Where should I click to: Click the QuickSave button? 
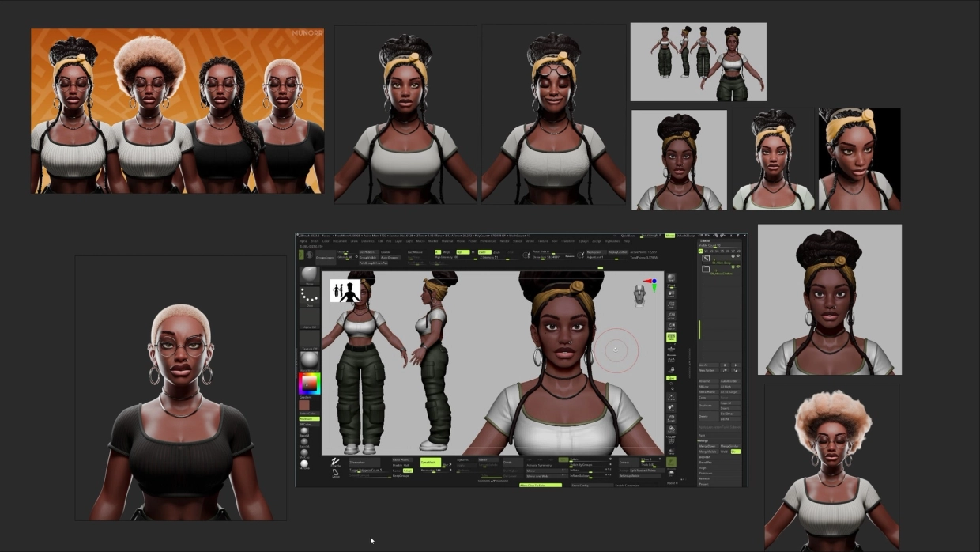point(628,236)
